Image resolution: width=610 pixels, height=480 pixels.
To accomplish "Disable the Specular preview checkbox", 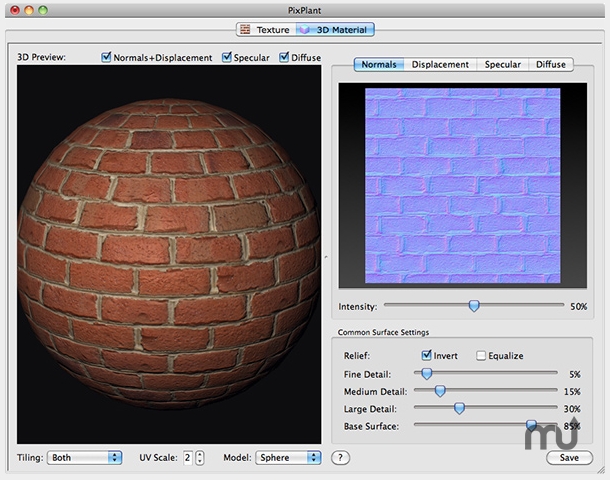I will pyautogui.click(x=227, y=58).
